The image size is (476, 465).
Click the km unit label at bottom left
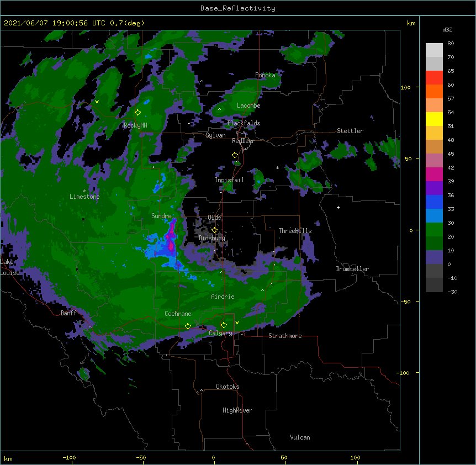point(8,458)
